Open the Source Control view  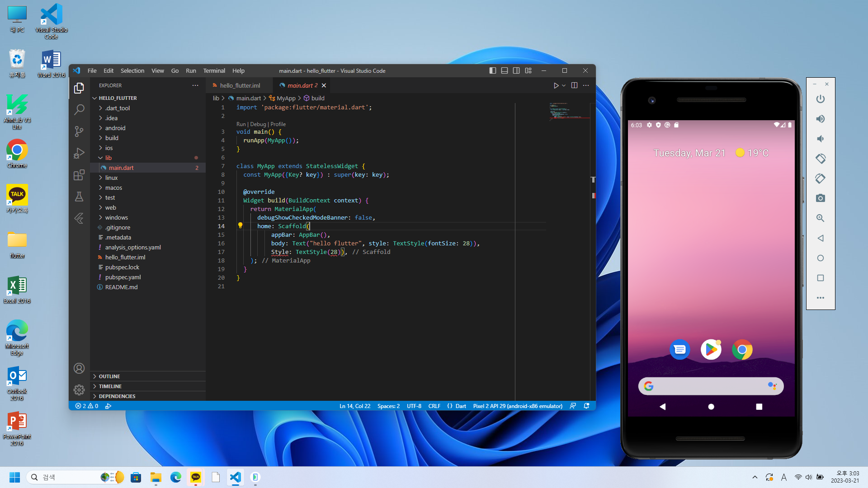79,131
